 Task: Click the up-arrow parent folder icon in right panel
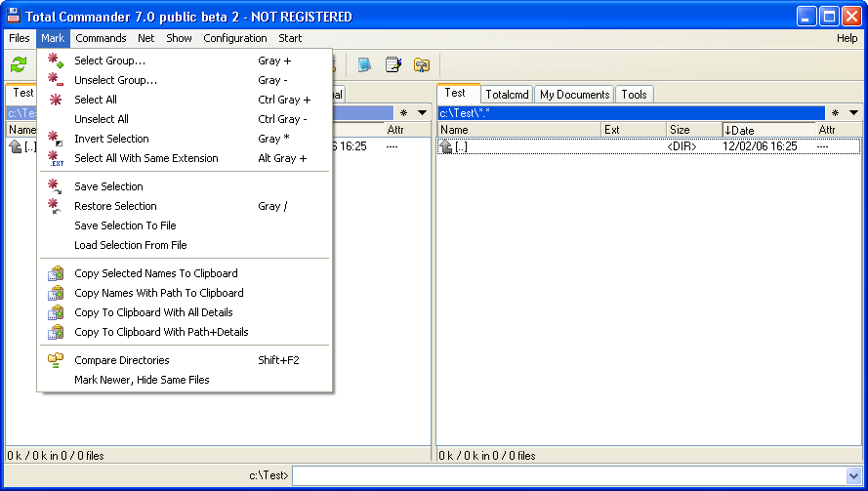tap(445, 146)
